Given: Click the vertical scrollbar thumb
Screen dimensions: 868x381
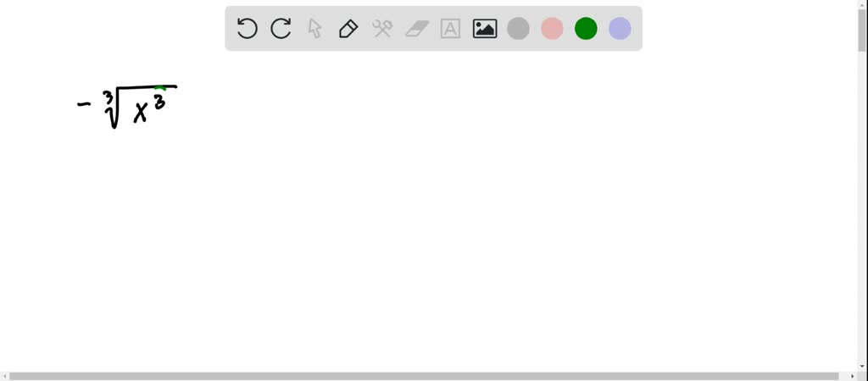Looking at the screenshot, I should tap(862, 30).
